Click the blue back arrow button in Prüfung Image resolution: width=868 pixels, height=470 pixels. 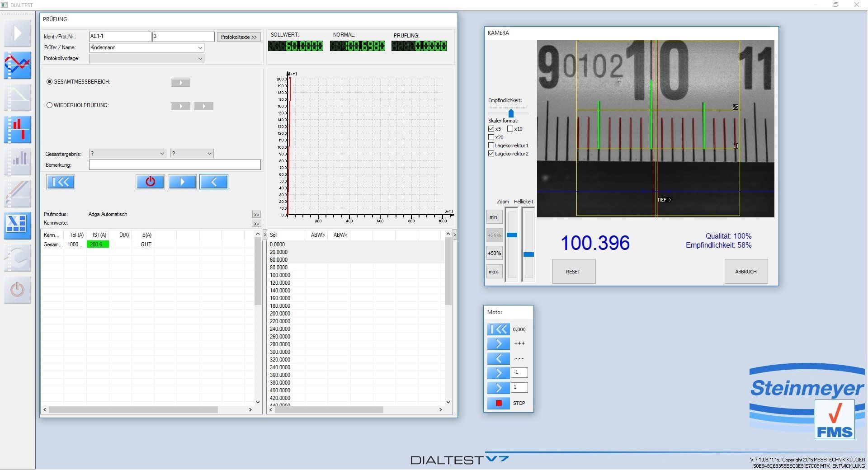click(214, 182)
